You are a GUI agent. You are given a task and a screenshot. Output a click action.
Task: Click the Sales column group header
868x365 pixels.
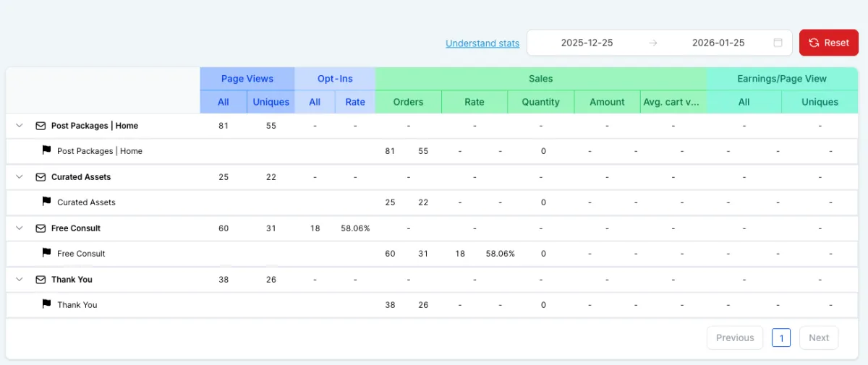540,79
